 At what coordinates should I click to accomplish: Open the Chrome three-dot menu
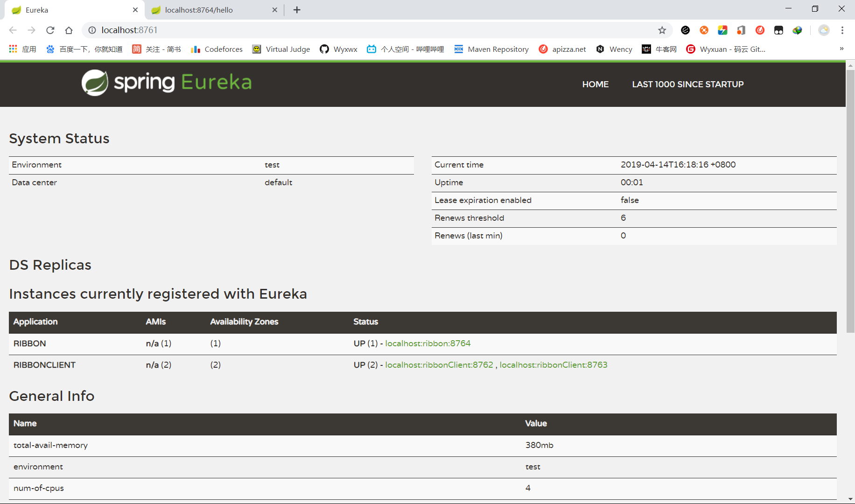coord(842,30)
